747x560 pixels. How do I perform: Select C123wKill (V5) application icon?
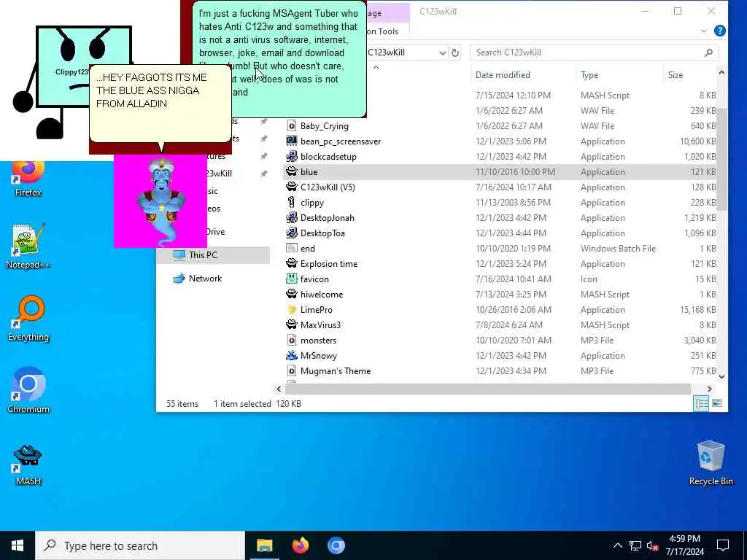[292, 187]
